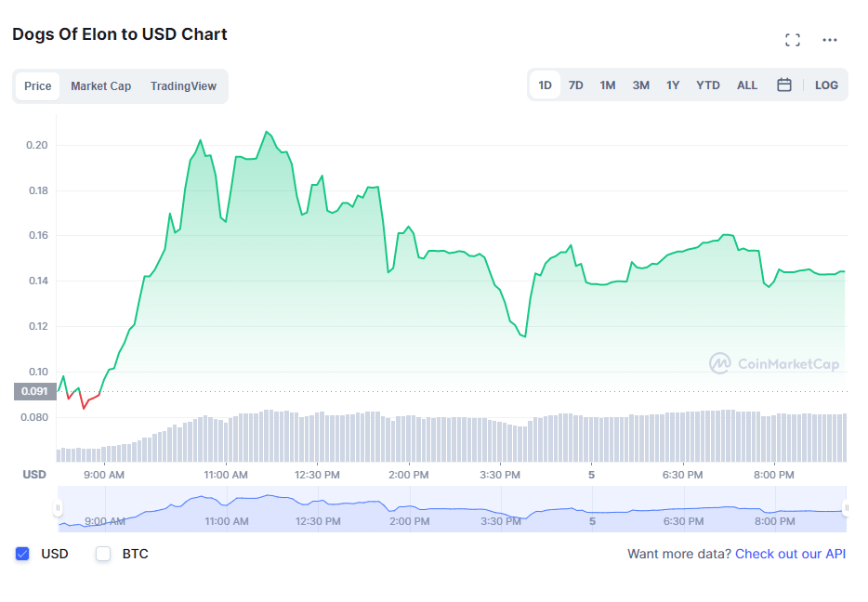
Task: Click the USD axis unit label
Action: tap(34, 475)
